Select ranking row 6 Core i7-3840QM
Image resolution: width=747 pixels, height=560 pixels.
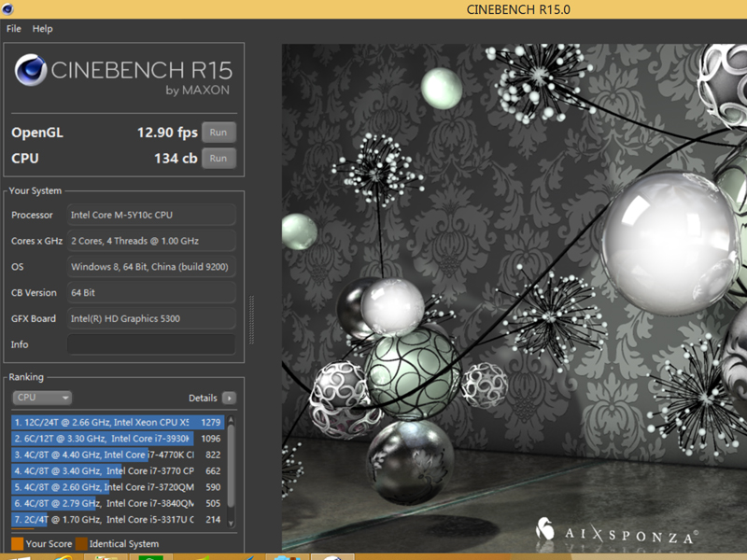coord(118,503)
